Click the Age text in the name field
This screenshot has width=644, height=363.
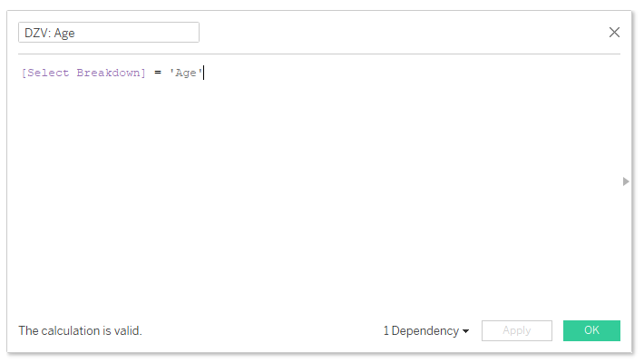pyautogui.click(x=63, y=32)
